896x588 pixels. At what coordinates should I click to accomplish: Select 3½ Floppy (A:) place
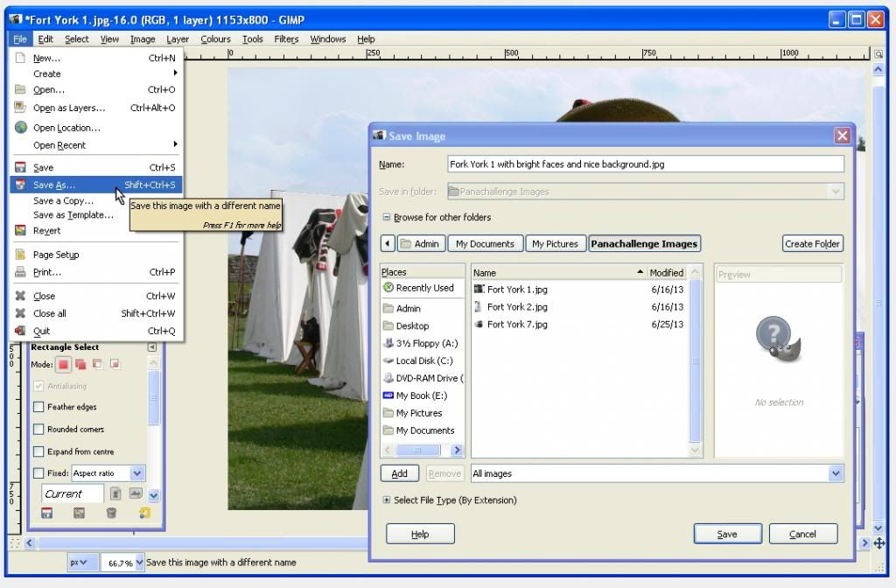[x=423, y=343]
